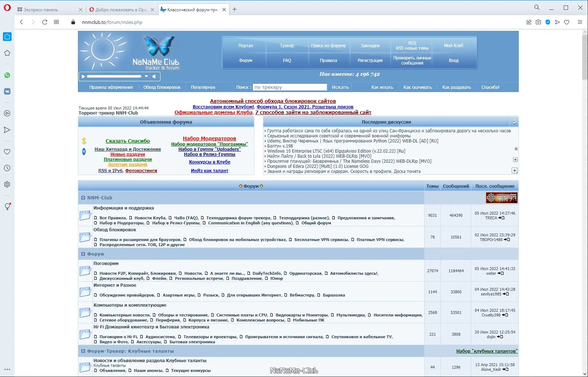
Task: Collapse Форум-Трекер: Клубные таланты category
Action: pos(83,351)
